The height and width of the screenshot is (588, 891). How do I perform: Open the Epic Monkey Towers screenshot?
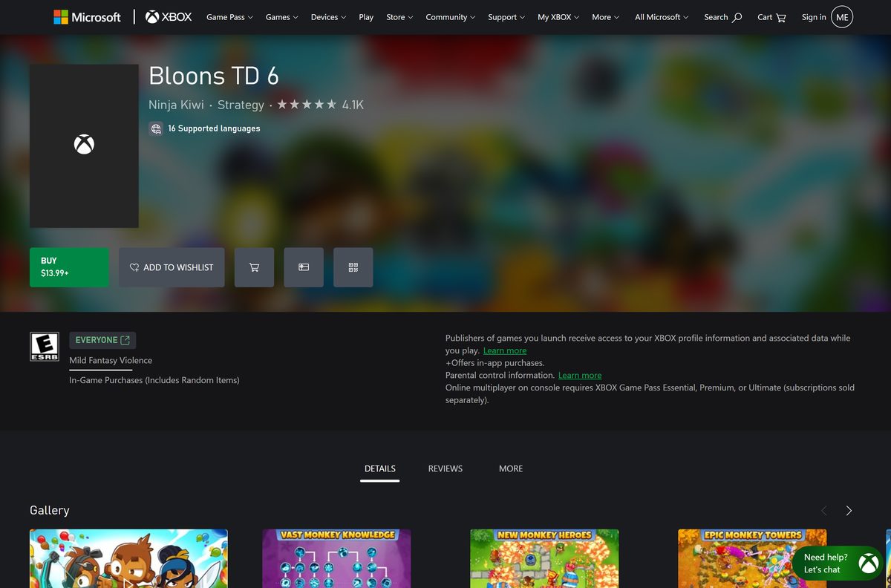click(x=752, y=558)
